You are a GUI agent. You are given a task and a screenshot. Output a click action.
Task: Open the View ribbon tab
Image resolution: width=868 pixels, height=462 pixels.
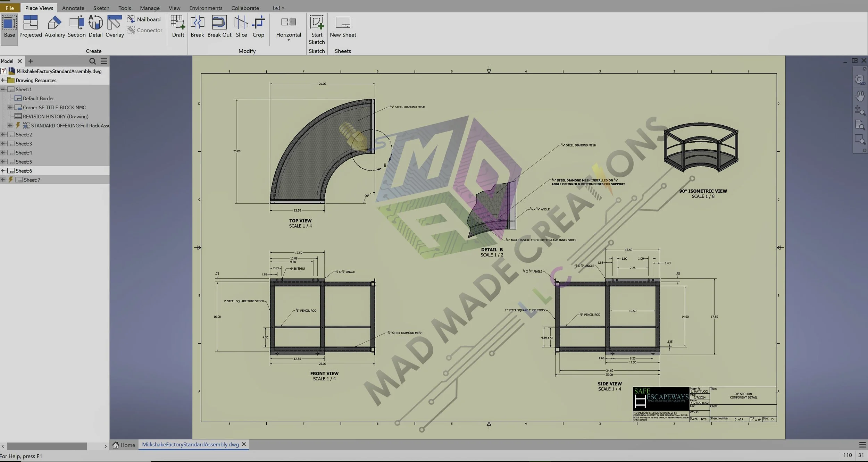click(x=174, y=8)
